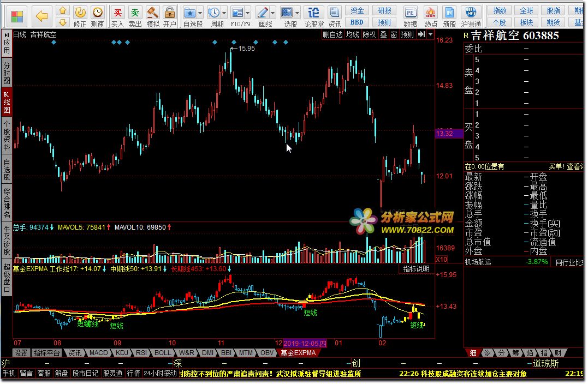Screen dimensions: 588x384
Task: Expand the 自选股 dropdown arrow
Action: tap(200, 13)
